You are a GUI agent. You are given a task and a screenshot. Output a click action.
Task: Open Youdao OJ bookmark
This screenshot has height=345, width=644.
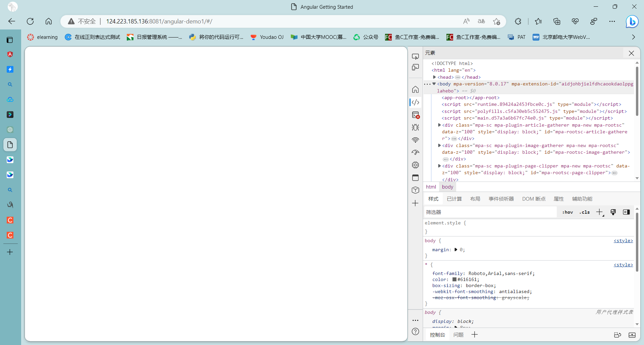click(x=267, y=37)
